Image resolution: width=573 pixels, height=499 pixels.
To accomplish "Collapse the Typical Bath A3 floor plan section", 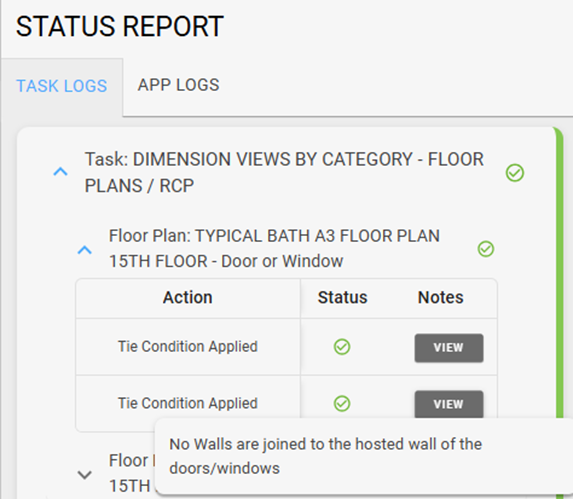I will coord(85,250).
